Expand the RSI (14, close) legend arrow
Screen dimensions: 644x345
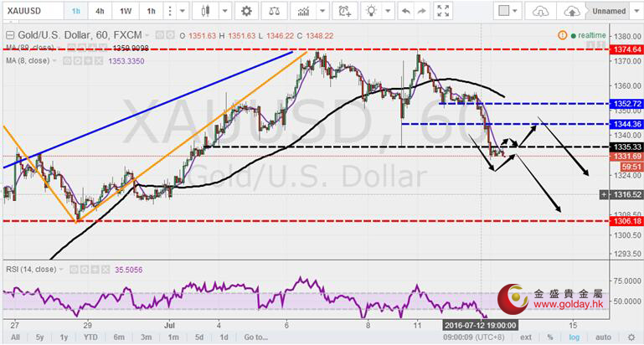tap(62, 270)
